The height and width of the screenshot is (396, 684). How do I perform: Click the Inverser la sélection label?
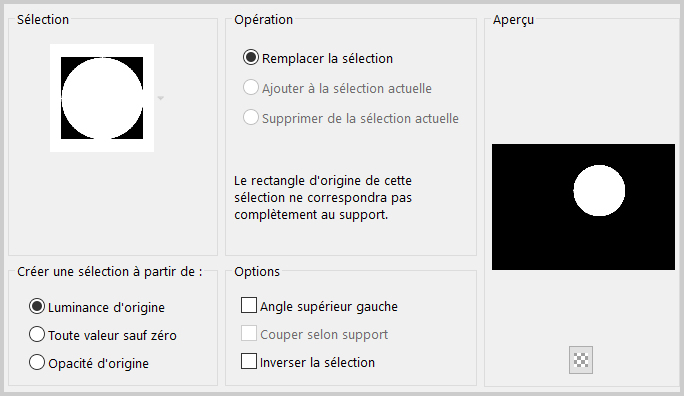pos(317,362)
